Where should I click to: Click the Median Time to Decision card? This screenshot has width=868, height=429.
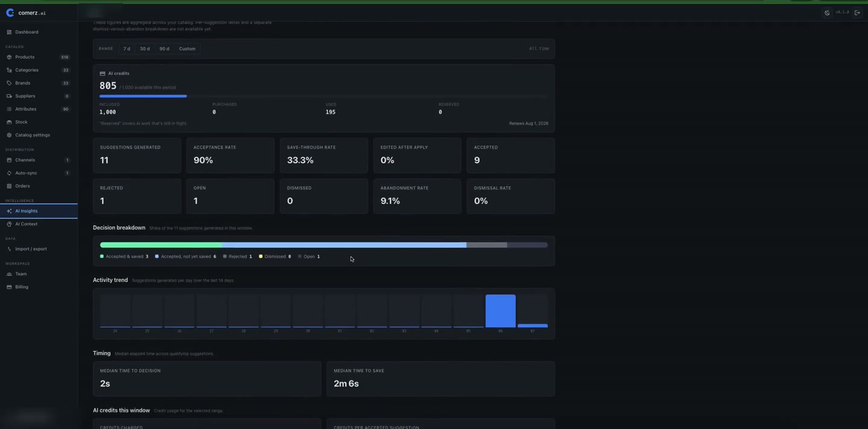[207, 379]
